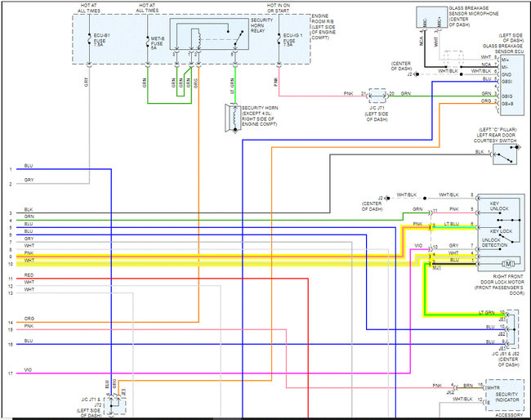This screenshot has width=531, height=420.
Task: Click 'LEFT REAR DOOR COURTESY SWITCH' label
Action: pos(495,138)
